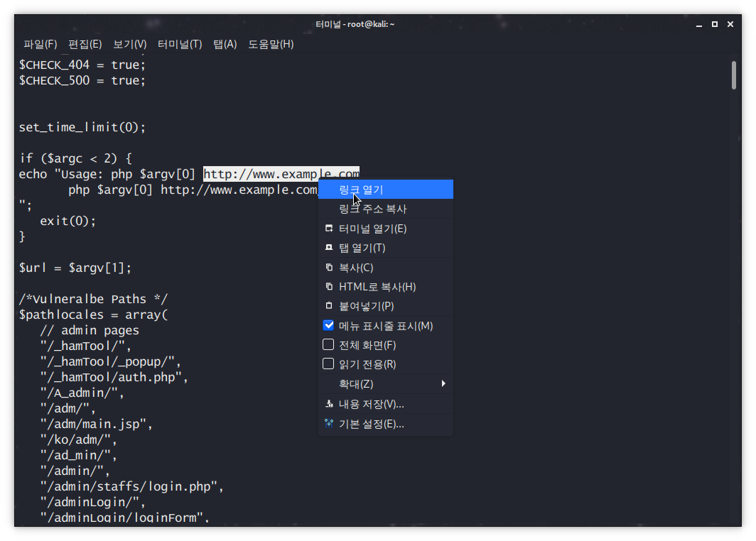
Task: Click highlighted http://www.example.com link
Action: click(281, 174)
